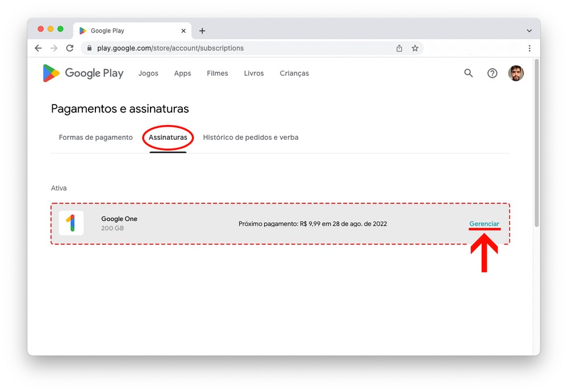Go back to the previous page
Viewport: 568px width, 392px height.
pyautogui.click(x=38, y=48)
